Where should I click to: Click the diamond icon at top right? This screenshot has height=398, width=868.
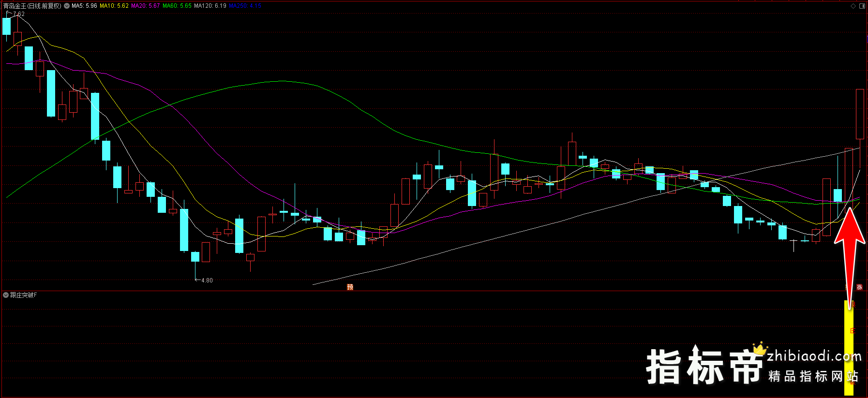(x=853, y=6)
